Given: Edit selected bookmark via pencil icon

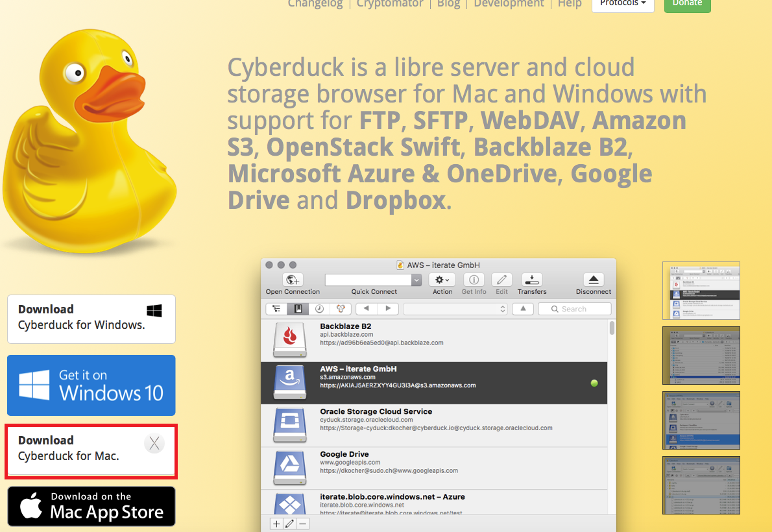Looking at the screenshot, I should [289, 524].
